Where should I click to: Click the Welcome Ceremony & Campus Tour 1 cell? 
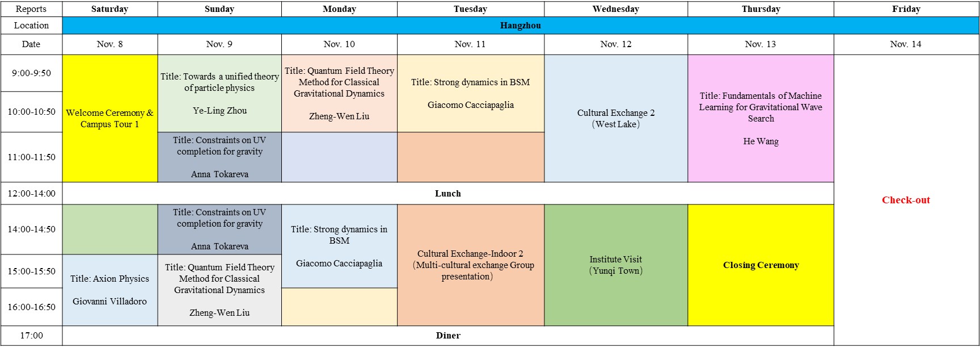(109, 118)
